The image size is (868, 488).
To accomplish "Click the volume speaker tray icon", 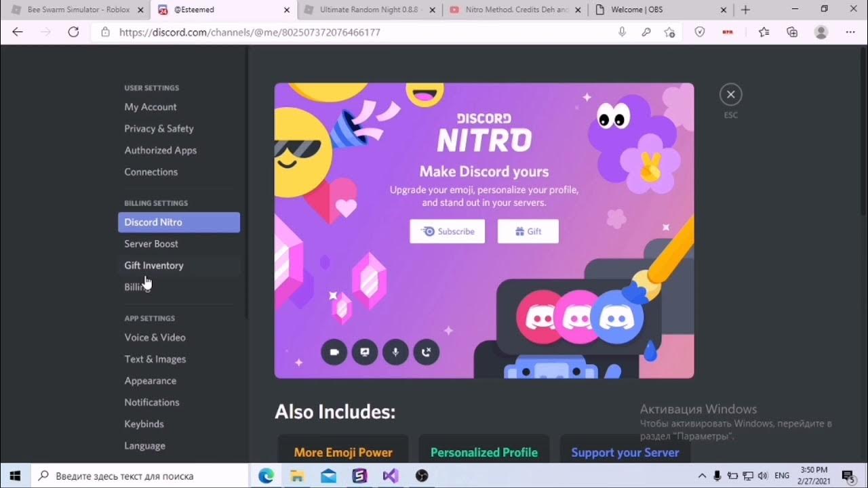I will (762, 476).
